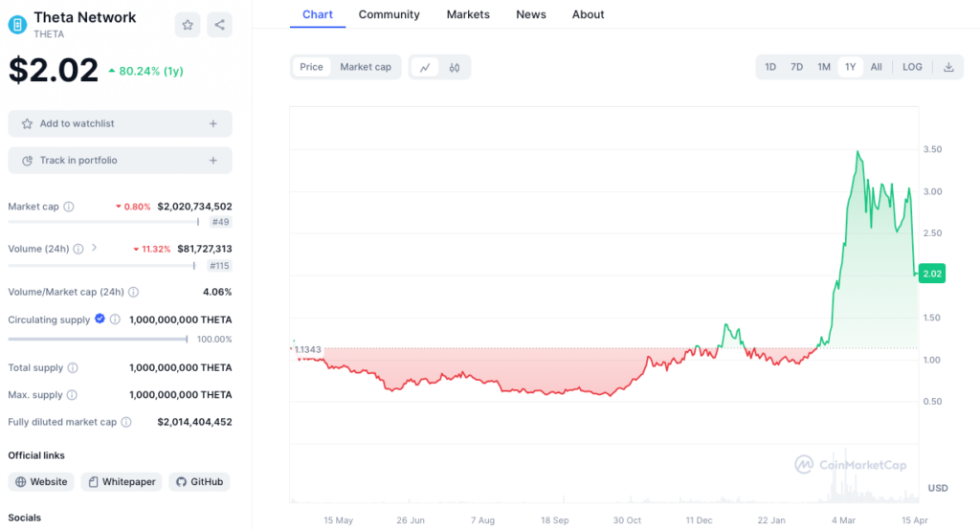Set chart range to 1Y

click(x=850, y=67)
